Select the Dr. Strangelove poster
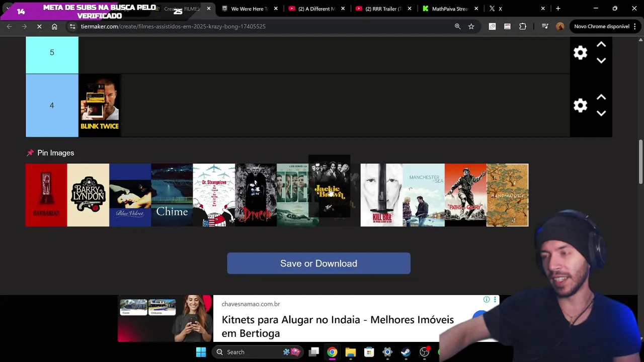This screenshot has height=362, width=644. pos(214,195)
